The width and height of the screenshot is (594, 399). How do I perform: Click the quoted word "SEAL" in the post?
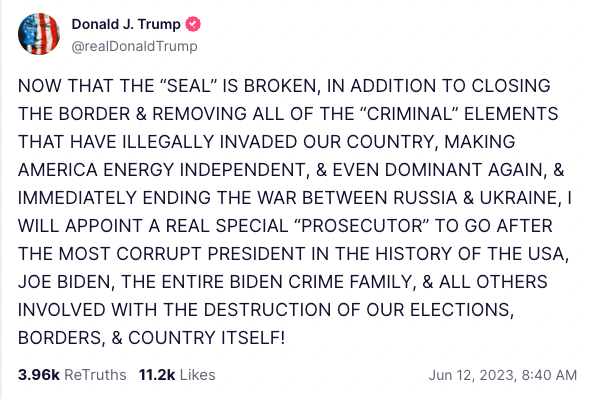188,86
